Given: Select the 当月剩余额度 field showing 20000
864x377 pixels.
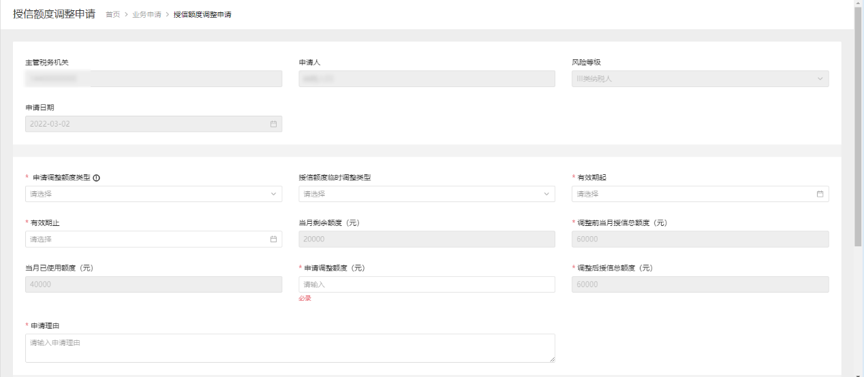Looking at the screenshot, I should 427,239.
